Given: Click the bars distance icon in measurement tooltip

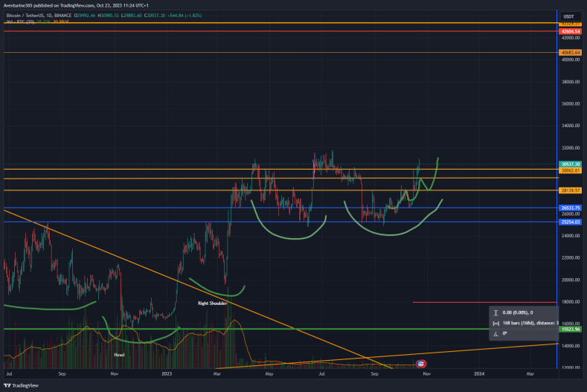Looking at the screenshot, I should (495, 323).
